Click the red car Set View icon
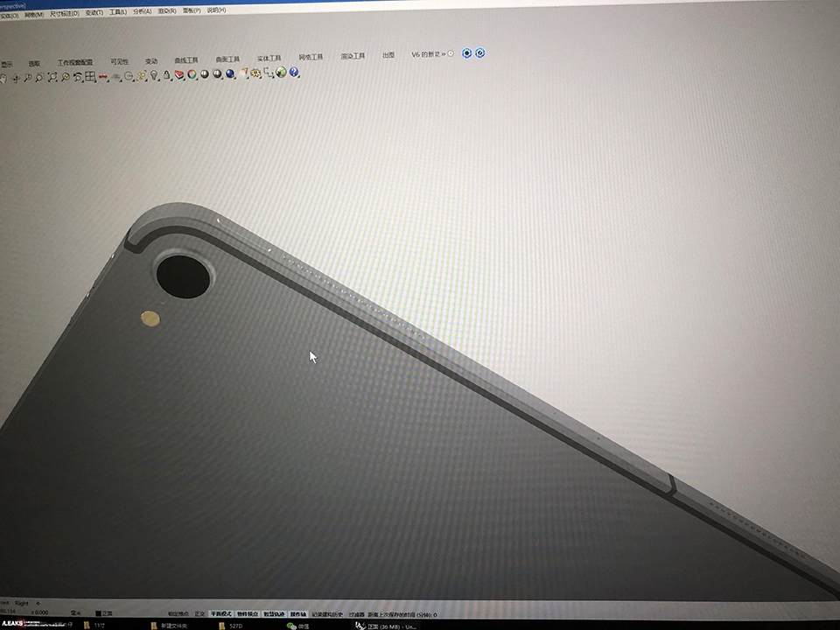Image resolution: width=840 pixels, height=630 pixels. (x=103, y=77)
